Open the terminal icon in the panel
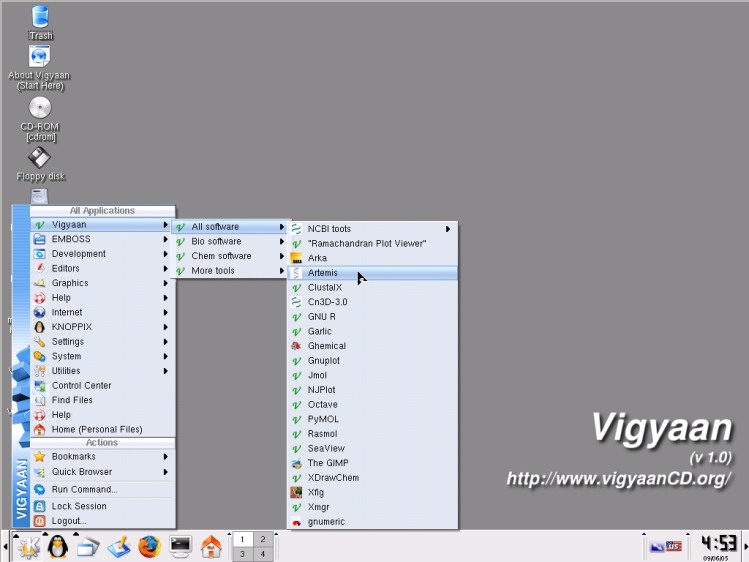This screenshot has width=749, height=562. 180,546
